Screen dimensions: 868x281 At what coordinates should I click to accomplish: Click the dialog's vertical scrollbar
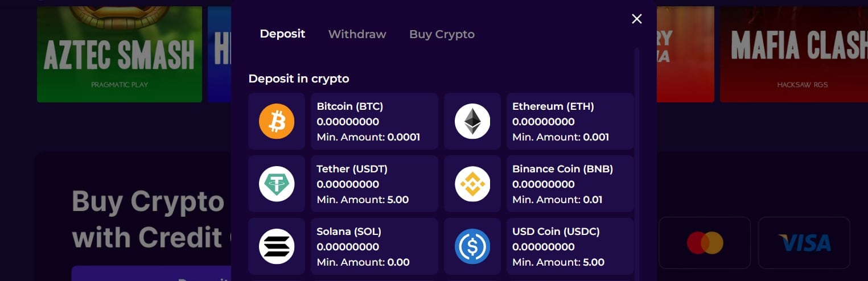coord(637,164)
